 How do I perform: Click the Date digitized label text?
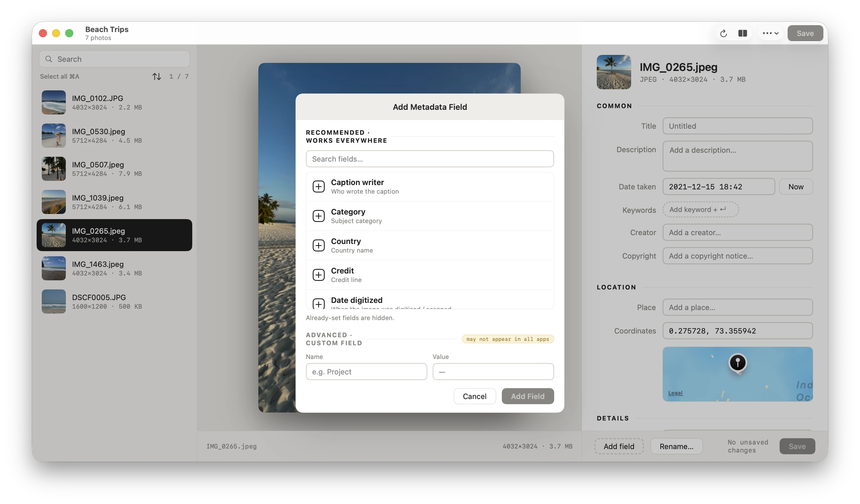coord(357,300)
